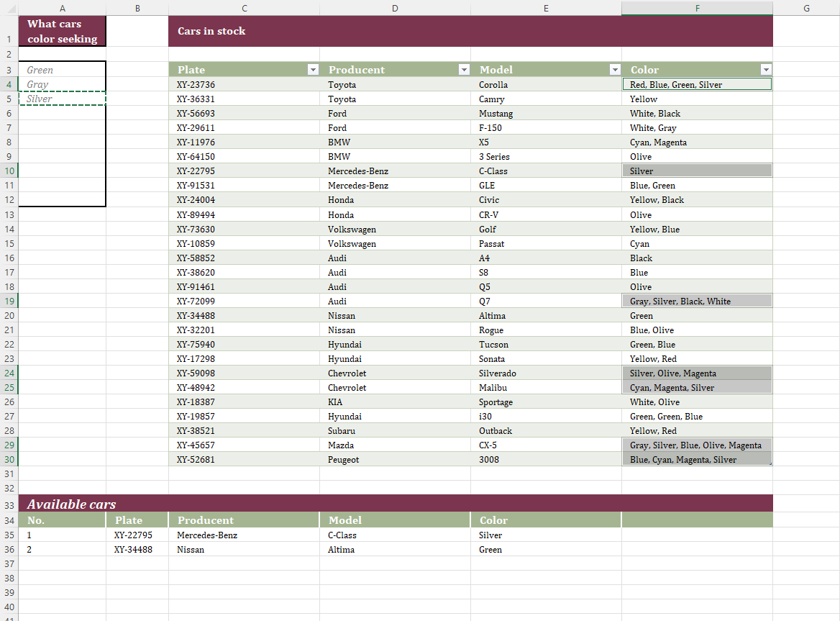Click the 'White, Gray' color cell

tap(697, 128)
